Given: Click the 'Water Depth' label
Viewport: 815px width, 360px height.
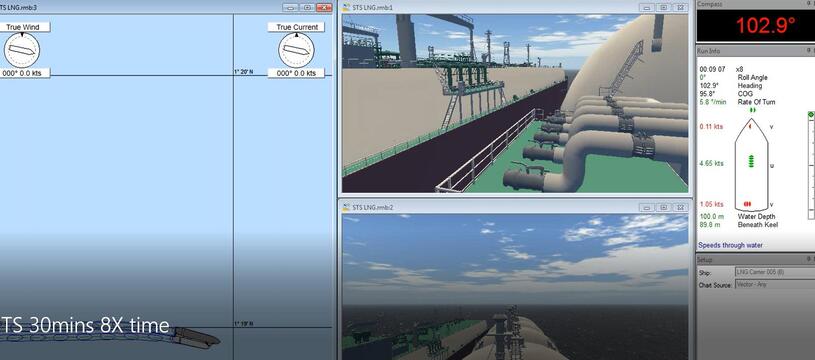Looking at the screenshot, I should coord(756,217).
